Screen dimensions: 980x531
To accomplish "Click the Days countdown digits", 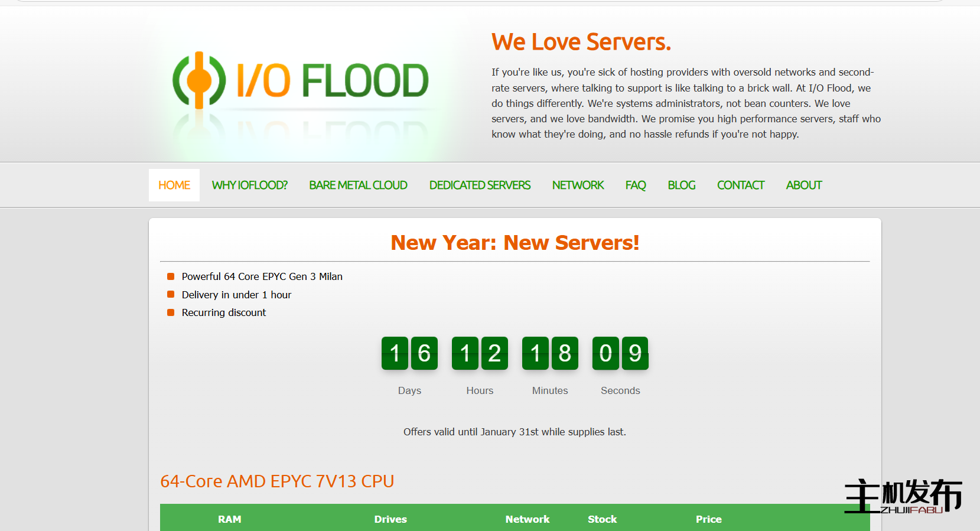I will 409,353.
